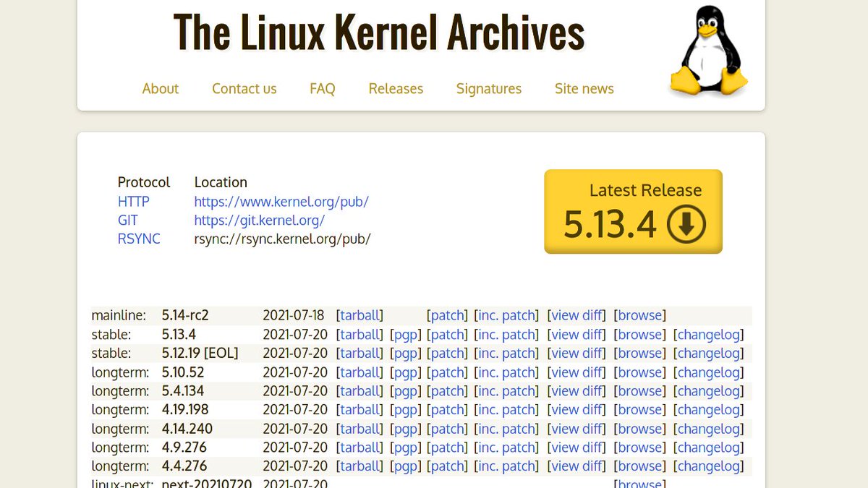Open changelog for longterm 4.9.276
This screenshot has height=488, width=868.
tap(709, 448)
